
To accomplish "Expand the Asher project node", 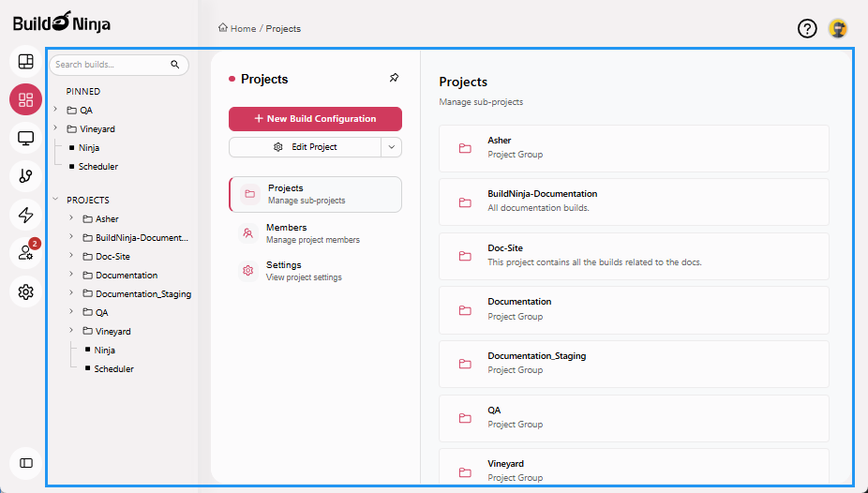I will [x=71, y=218].
